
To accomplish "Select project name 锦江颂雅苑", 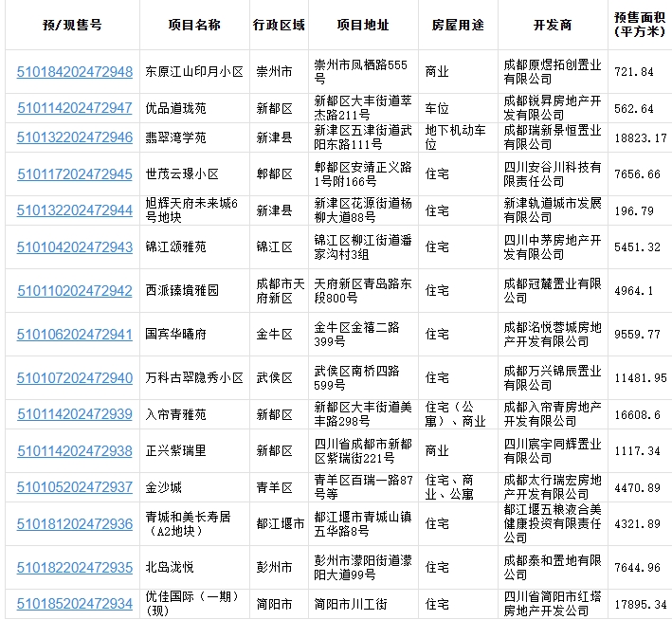I will coord(175,247).
